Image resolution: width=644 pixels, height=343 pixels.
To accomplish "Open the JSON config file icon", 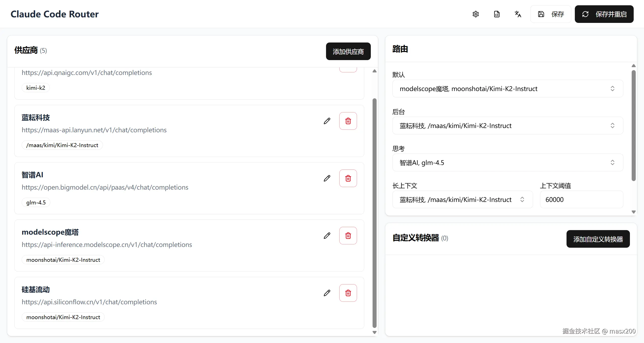I will (x=497, y=14).
